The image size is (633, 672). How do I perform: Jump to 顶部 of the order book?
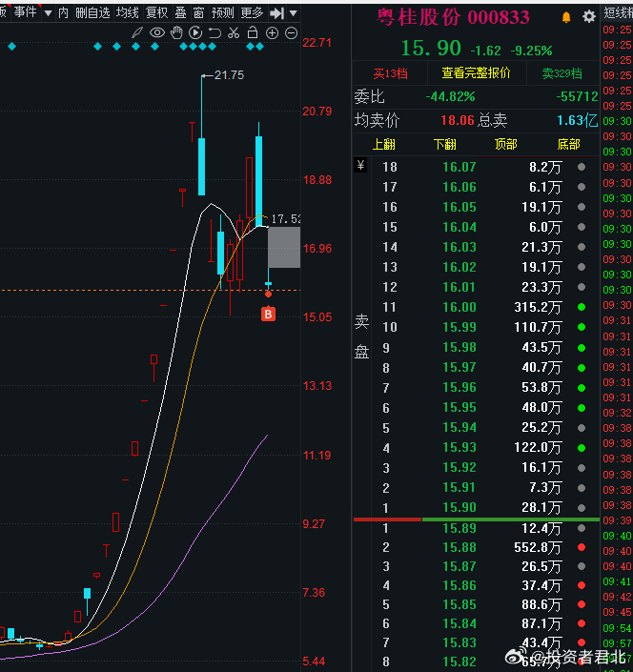[506, 145]
